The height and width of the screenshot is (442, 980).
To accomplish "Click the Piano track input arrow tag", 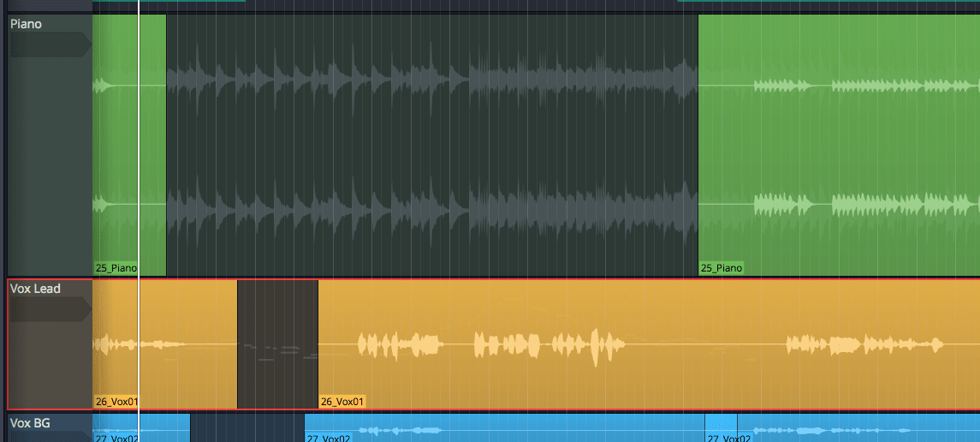I will coord(49,45).
